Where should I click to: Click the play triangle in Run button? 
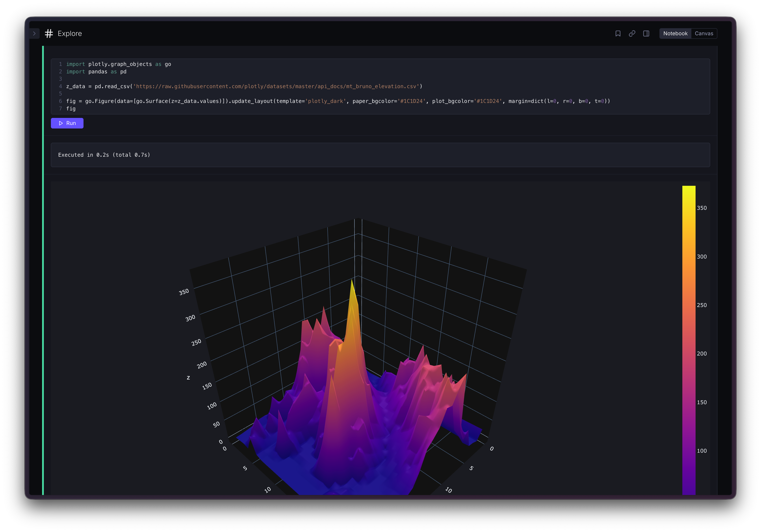[x=61, y=123]
